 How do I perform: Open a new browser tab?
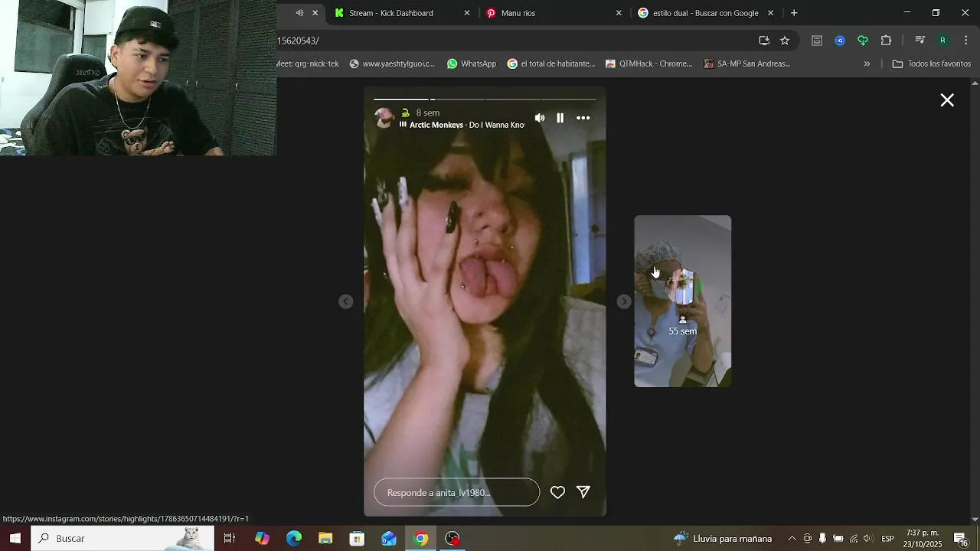(x=794, y=13)
